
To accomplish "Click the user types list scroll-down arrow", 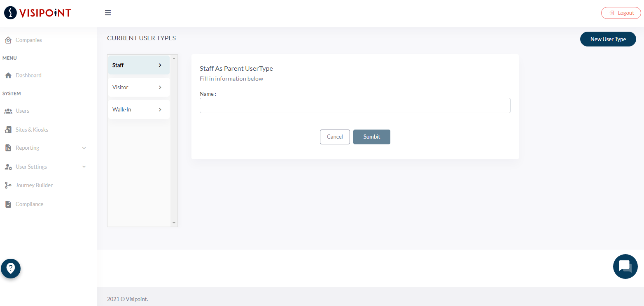I will coord(174,223).
